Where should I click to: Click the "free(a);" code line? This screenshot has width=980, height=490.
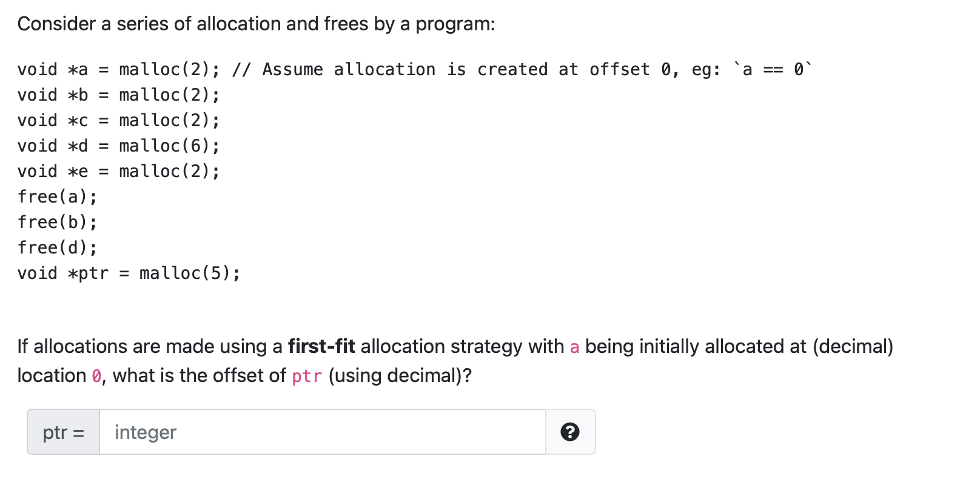click(57, 197)
